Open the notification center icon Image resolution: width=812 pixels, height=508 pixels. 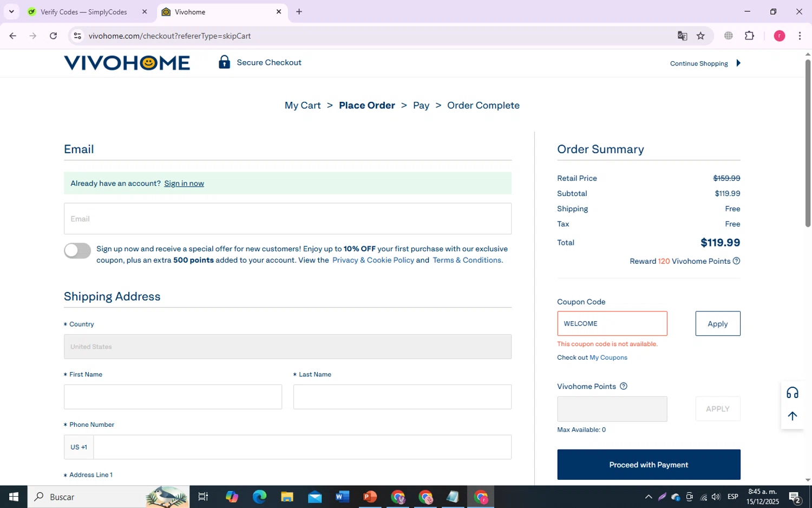(795, 497)
